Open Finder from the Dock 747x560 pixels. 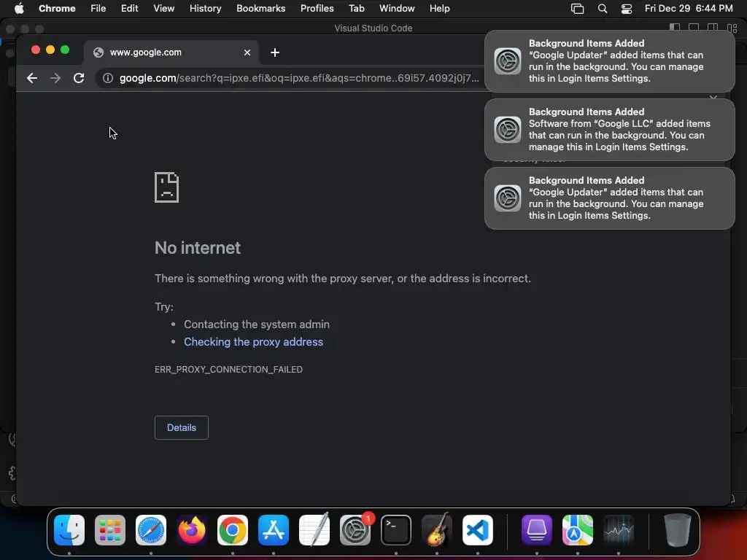pos(69,530)
